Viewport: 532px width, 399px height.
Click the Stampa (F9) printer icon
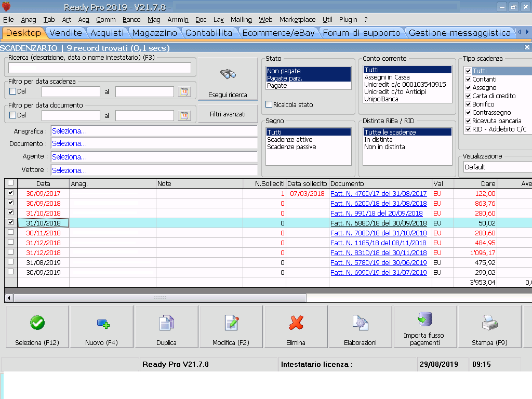point(489,323)
